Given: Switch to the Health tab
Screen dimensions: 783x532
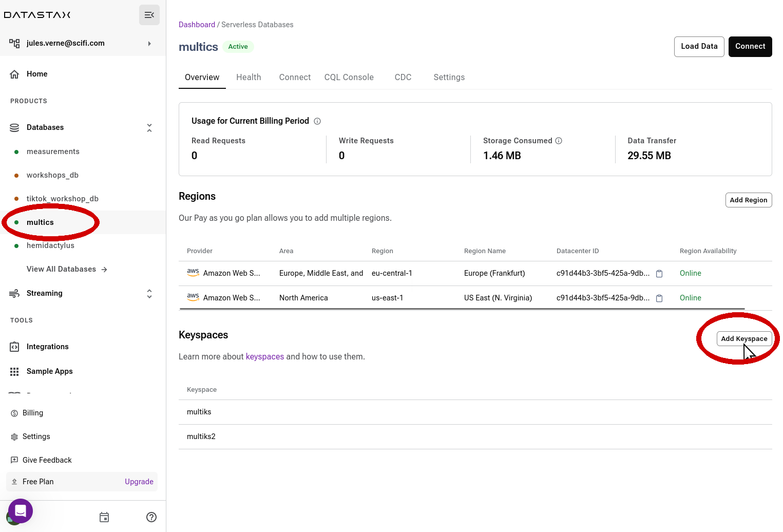Looking at the screenshot, I should point(249,77).
